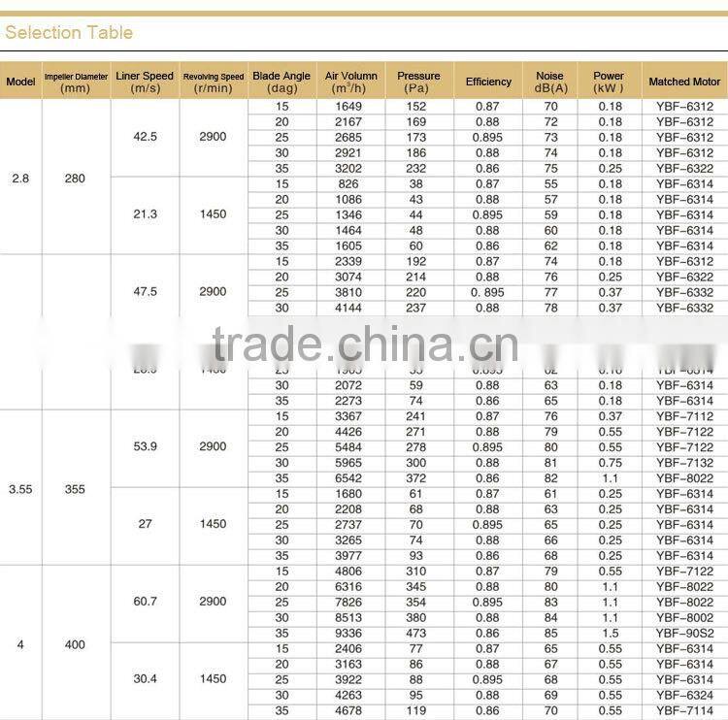Select the Matched Motor column header
This screenshot has height=720, width=728.
click(684, 82)
